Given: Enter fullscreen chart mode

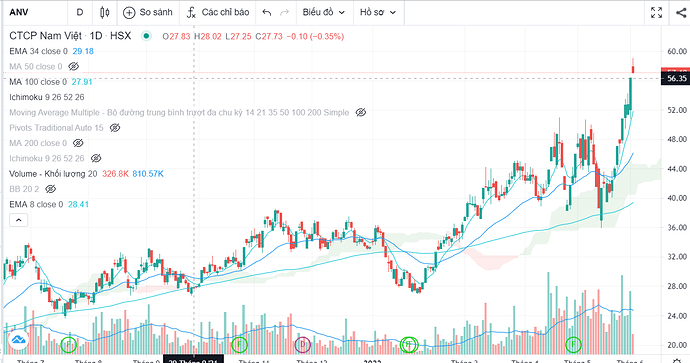Looking at the screenshot, I should click(657, 12).
